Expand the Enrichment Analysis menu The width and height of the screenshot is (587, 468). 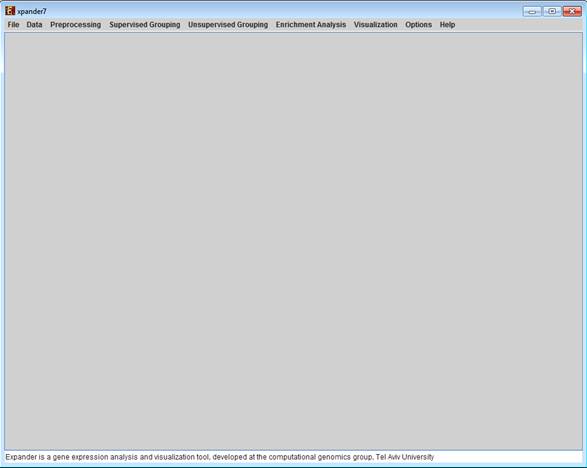click(x=311, y=25)
